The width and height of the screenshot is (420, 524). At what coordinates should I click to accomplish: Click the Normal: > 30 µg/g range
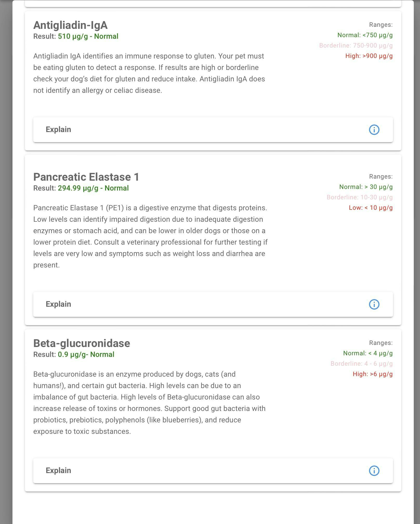(x=366, y=187)
